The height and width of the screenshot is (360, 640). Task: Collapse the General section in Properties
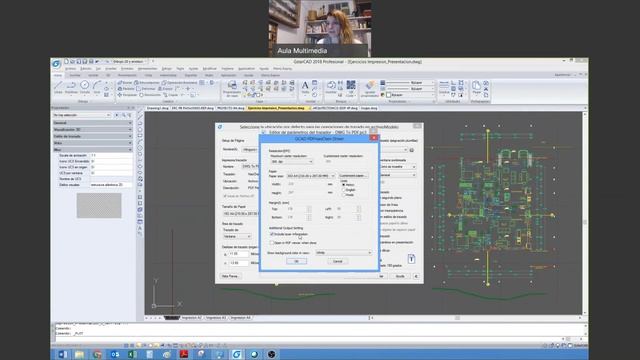93,122
